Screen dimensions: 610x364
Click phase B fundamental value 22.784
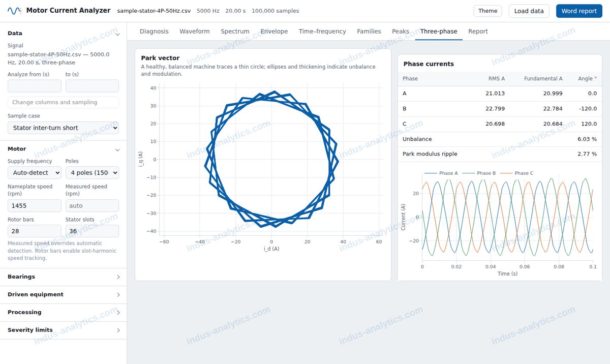tap(553, 109)
